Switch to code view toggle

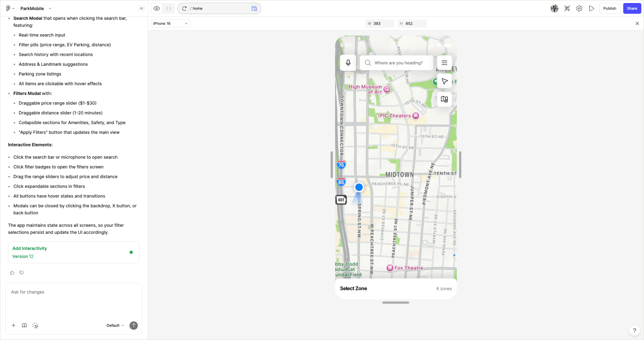[x=169, y=8]
